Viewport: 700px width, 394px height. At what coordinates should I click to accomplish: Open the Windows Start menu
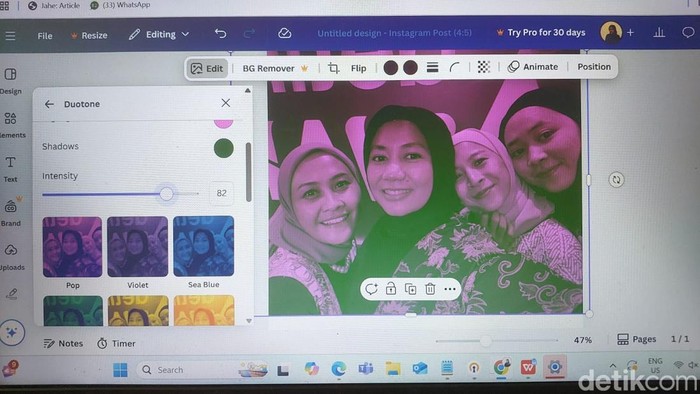pyautogui.click(x=120, y=370)
